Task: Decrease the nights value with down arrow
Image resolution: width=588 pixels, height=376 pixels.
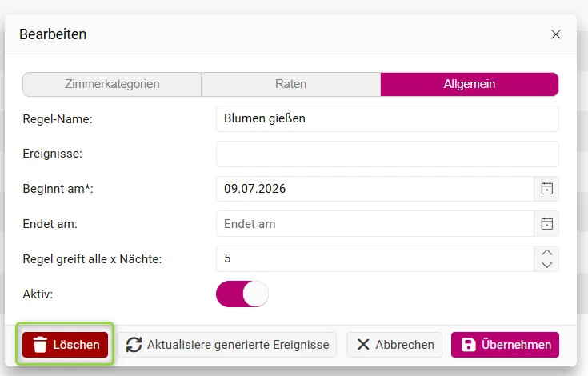Action: pyautogui.click(x=546, y=265)
